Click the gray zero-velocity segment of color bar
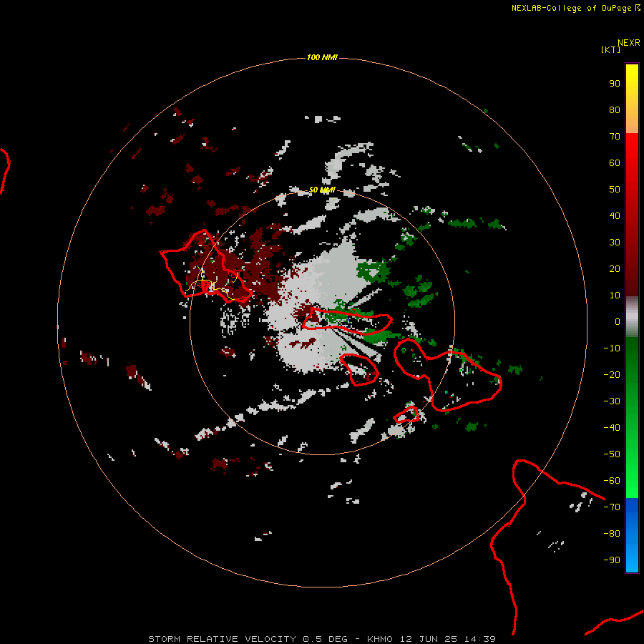Image resolution: width=644 pixels, height=644 pixels. [632, 317]
